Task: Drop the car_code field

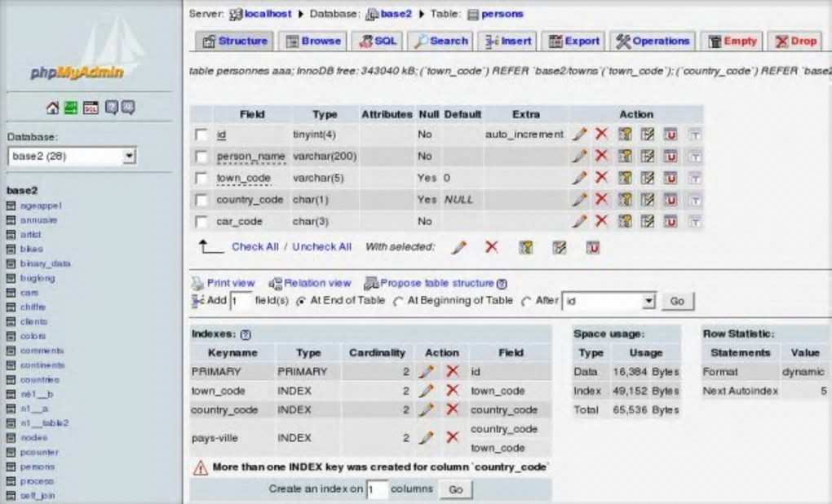Action: pos(601,221)
